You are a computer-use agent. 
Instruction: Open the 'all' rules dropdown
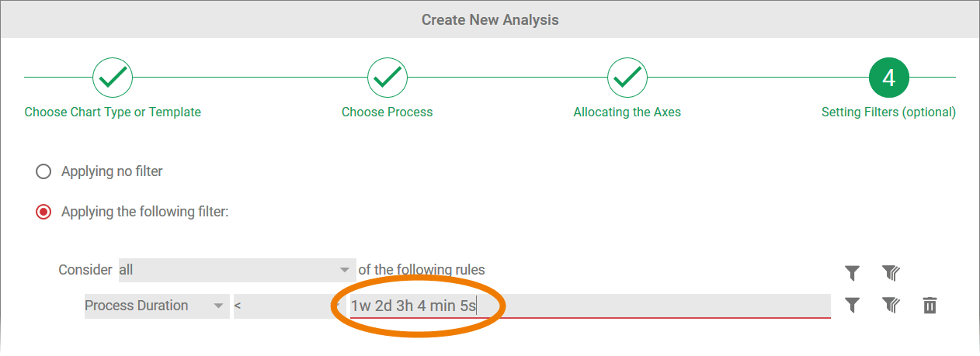pyautogui.click(x=236, y=270)
